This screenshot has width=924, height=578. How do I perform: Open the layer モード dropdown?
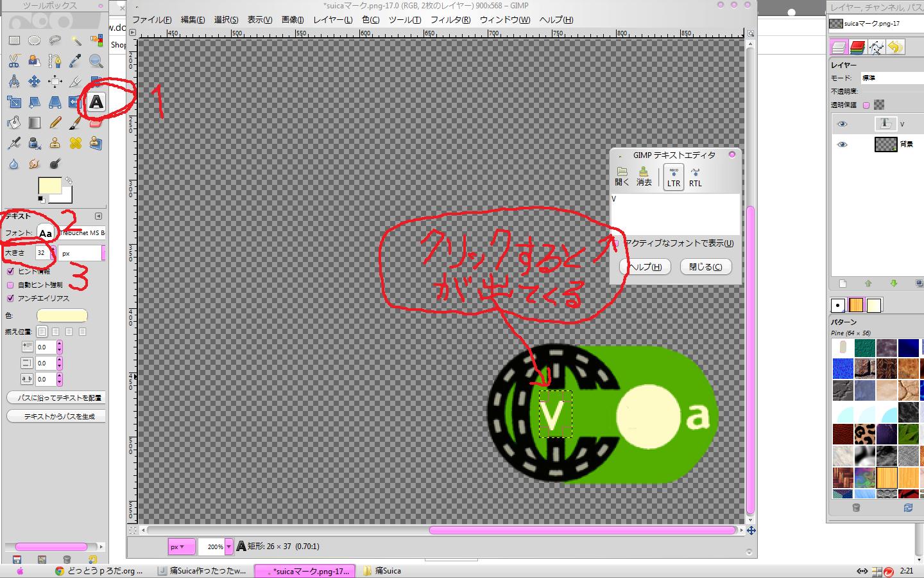point(892,78)
